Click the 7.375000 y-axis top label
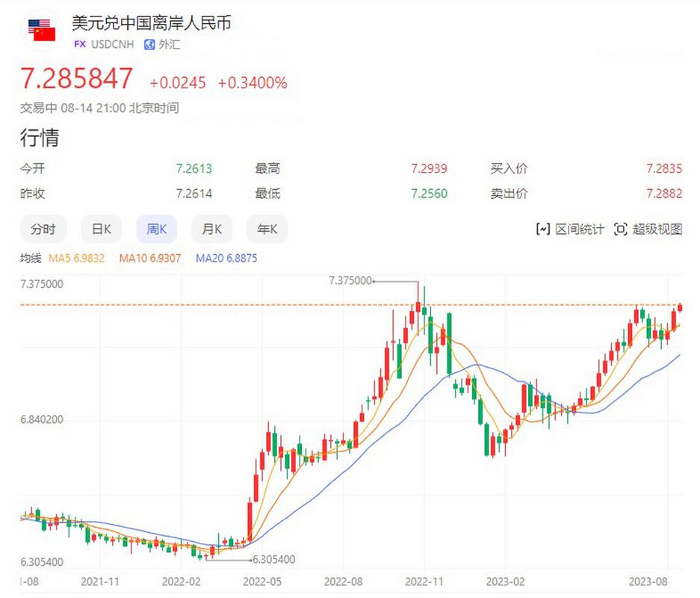The height and width of the screenshot is (598, 700). coord(42,284)
